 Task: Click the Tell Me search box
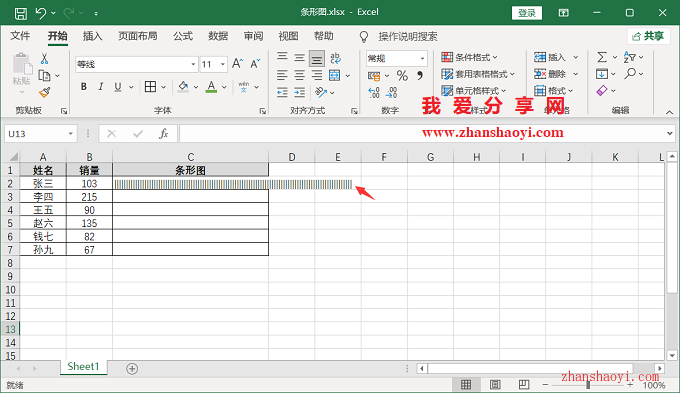(x=408, y=36)
